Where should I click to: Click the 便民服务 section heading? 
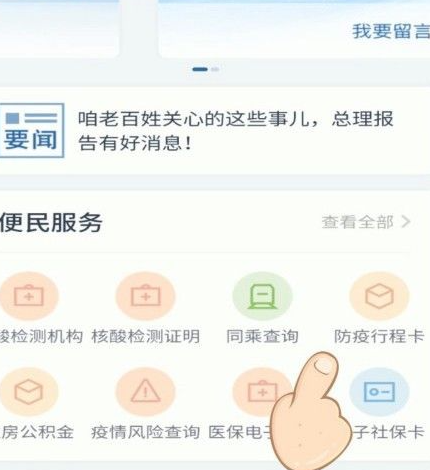(x=51, y=222)
